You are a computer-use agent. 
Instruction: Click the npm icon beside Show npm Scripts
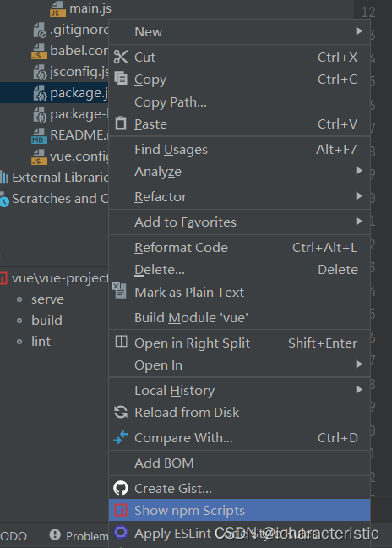click(x=121, y=510)
